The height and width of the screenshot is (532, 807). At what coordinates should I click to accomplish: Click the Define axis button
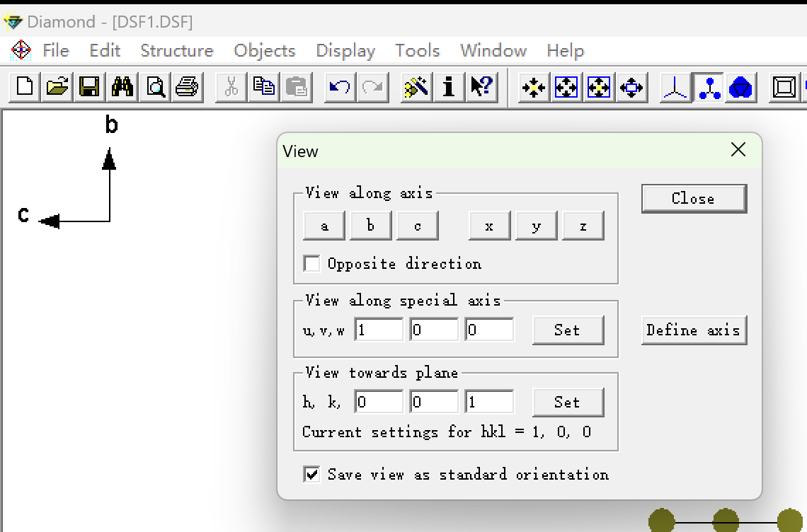tap(693, 330)
